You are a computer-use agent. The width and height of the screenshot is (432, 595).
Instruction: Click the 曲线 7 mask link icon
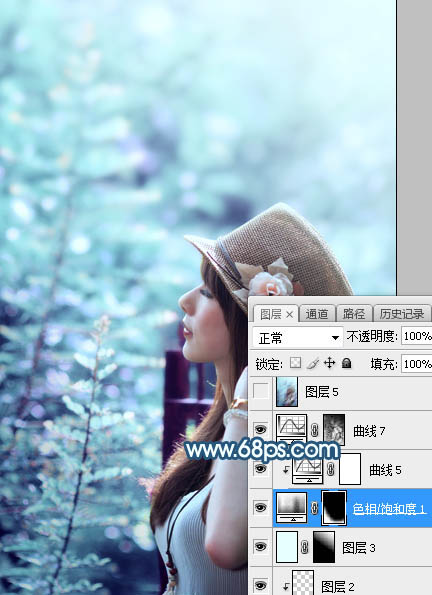click(x=315, y=430)
